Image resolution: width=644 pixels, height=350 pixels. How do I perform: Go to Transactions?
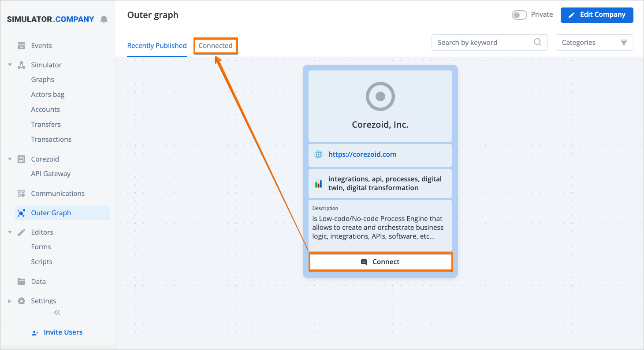tap(51, 139)
